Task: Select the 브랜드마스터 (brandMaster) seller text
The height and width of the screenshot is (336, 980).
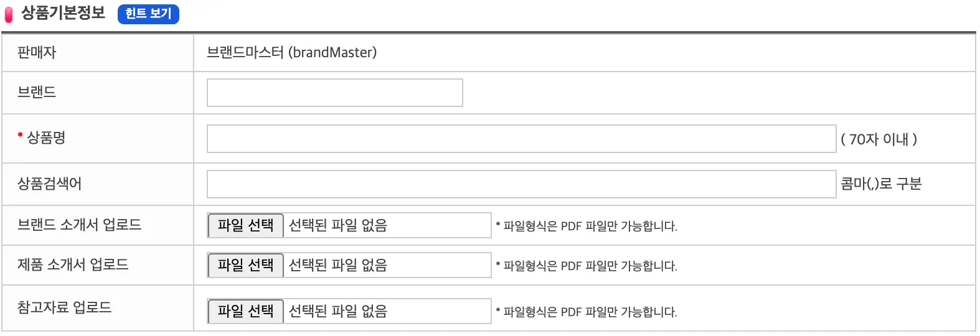Action: [x=291, y=53]
